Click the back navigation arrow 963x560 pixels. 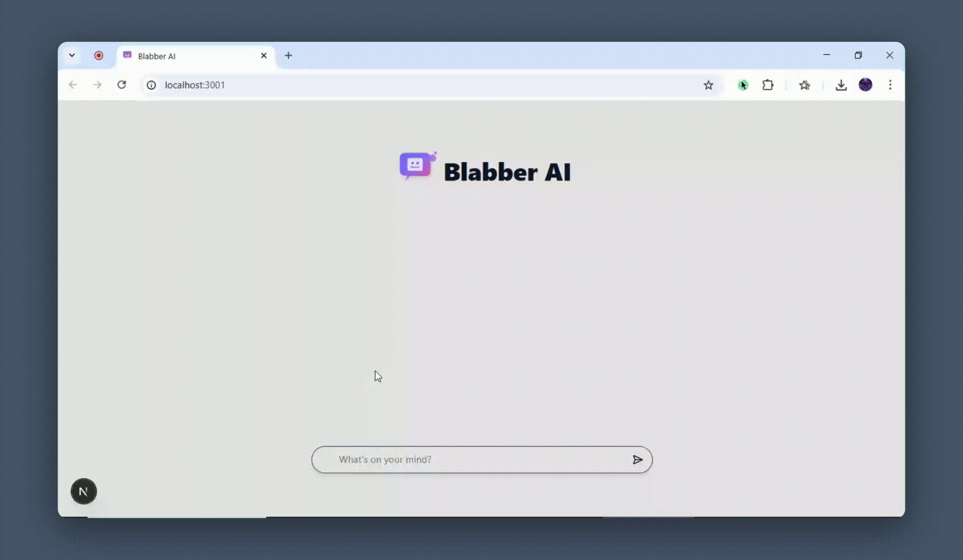[x=73, y=85]
